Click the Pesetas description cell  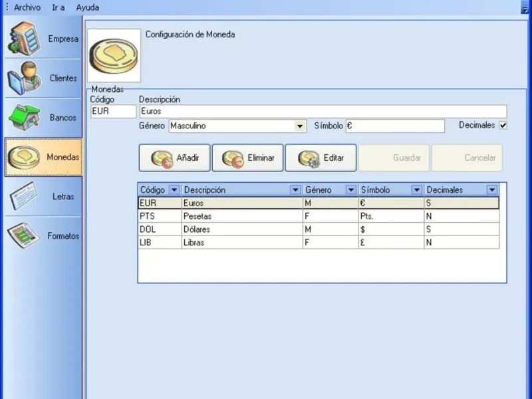(x=242, y=216)
